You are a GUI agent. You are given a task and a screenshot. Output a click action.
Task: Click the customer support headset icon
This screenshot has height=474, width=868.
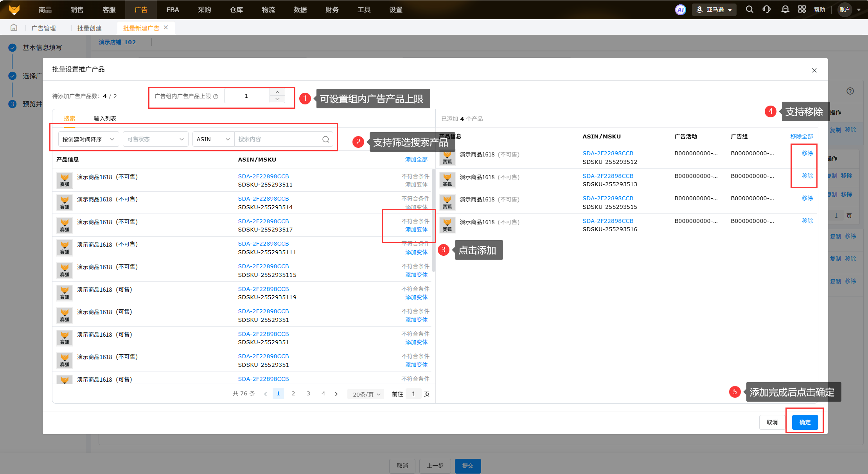pyautogui.click(x=767, y=9)
